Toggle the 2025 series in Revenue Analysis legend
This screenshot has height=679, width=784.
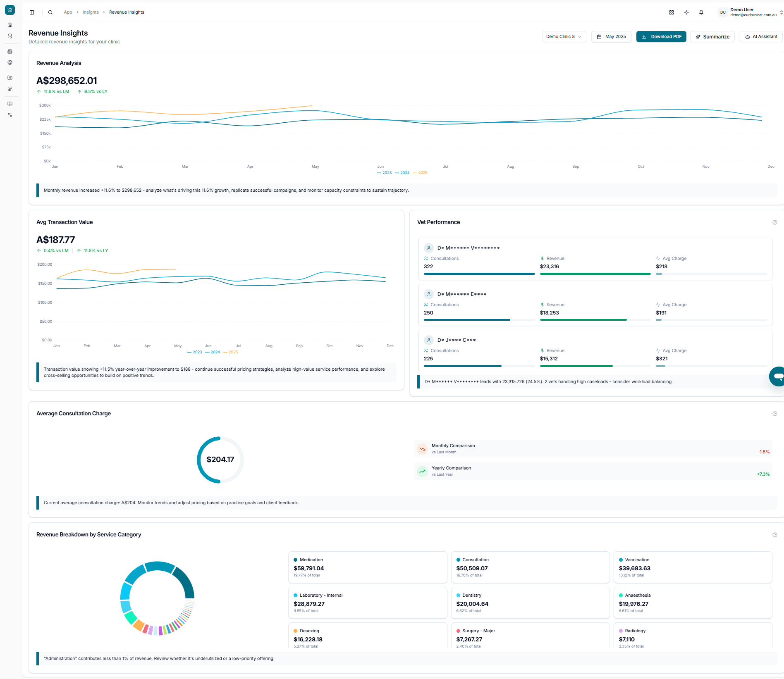420,173
